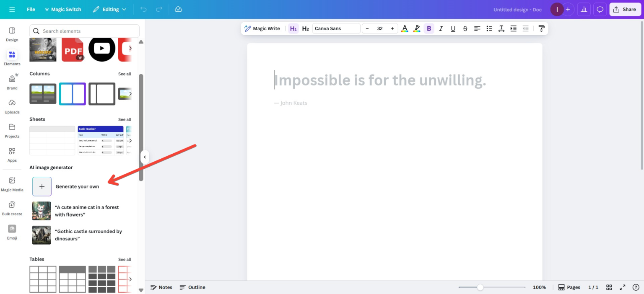Decrease font size with minus
The height and width of the screenshot is (294, 644).
coord(367,28)
